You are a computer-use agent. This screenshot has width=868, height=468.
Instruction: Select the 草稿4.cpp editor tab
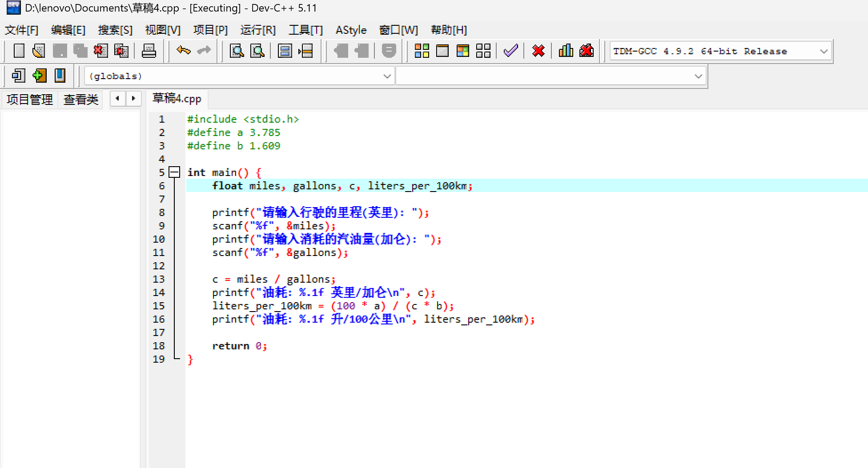177,99
